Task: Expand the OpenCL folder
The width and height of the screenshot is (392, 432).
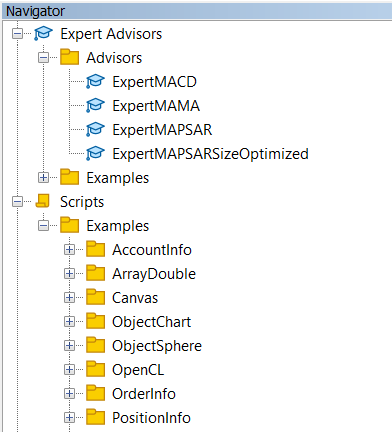Action: coord(69,370)
